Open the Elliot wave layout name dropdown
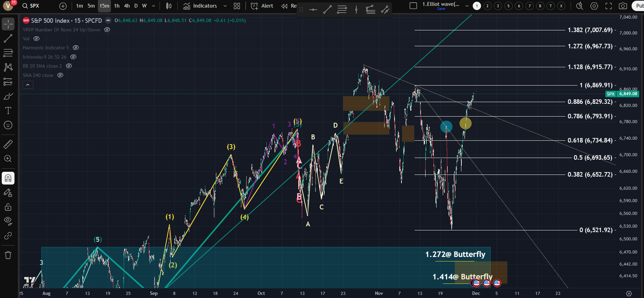The image size is (644, 298). click(x=467, y=6)
